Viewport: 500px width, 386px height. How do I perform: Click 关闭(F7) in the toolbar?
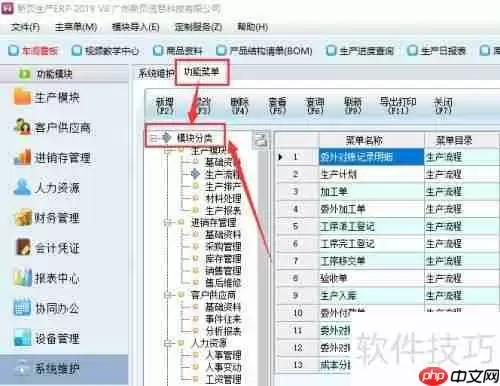(443, 106)
